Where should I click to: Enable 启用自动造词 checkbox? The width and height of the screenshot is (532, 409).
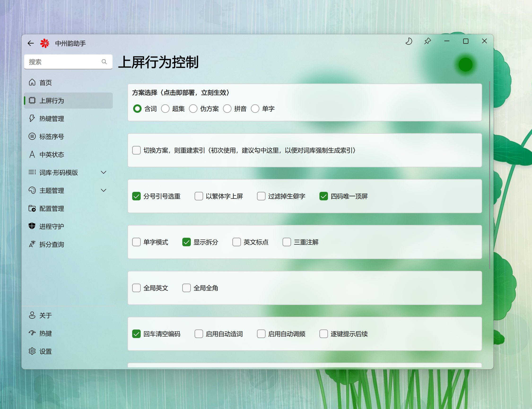point(199,334)
